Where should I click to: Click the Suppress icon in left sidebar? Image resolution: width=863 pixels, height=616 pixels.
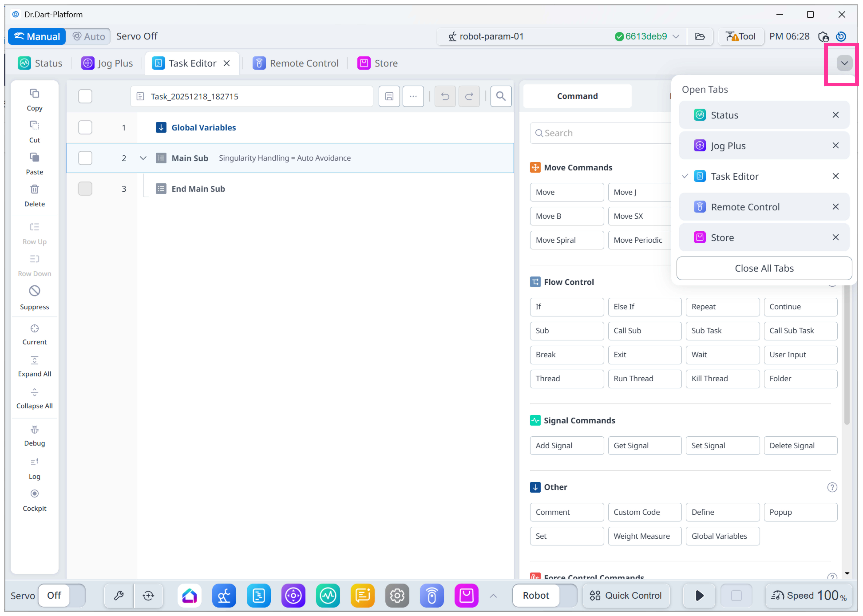click(35, 291)
